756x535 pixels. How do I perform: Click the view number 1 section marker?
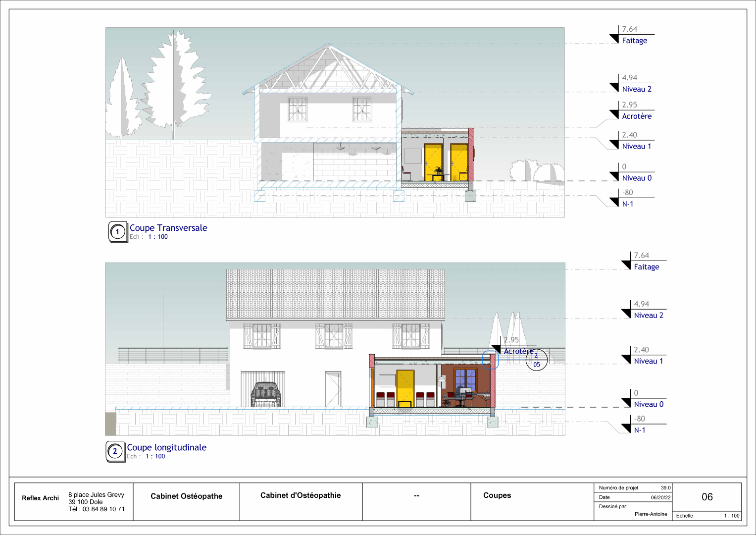pos(117,232)
